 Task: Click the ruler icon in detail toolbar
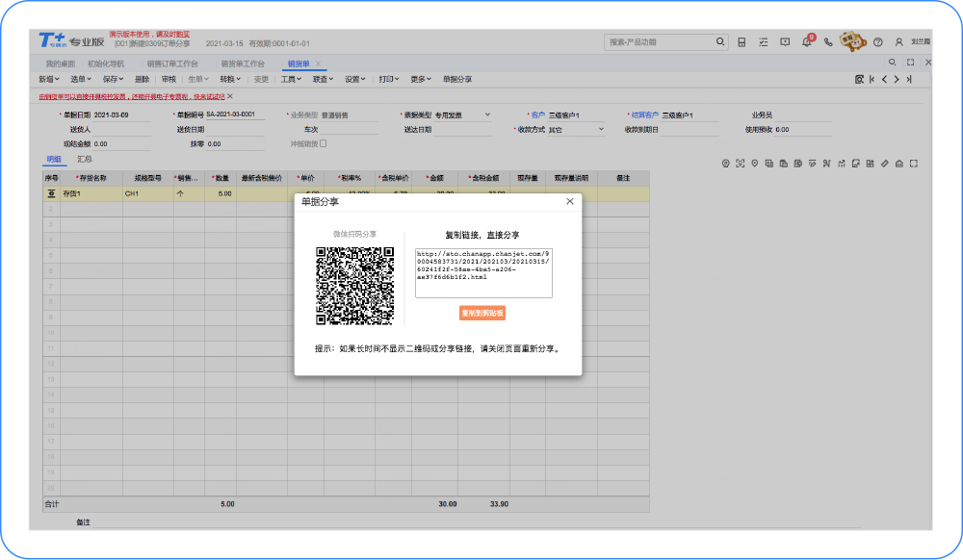(x=885, y=164)
